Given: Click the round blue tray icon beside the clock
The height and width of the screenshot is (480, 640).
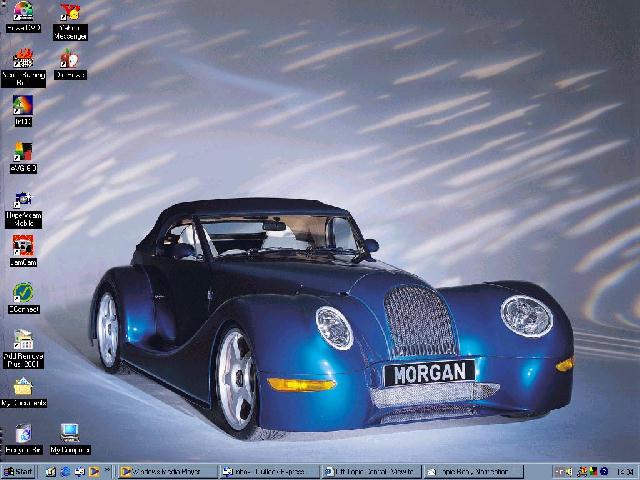Looking at the screenshot, I should click(x=604, y=472).
